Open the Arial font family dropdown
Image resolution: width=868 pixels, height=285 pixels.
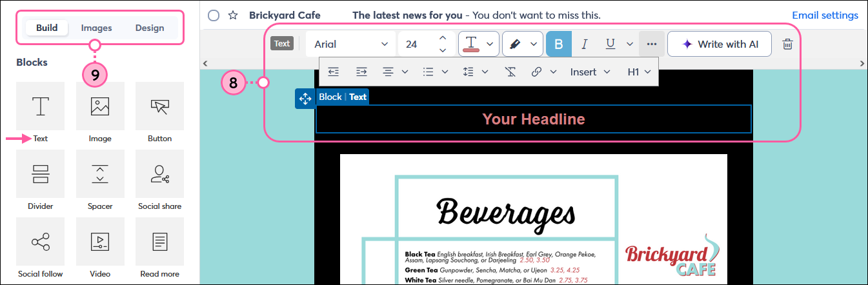point(350,44)
